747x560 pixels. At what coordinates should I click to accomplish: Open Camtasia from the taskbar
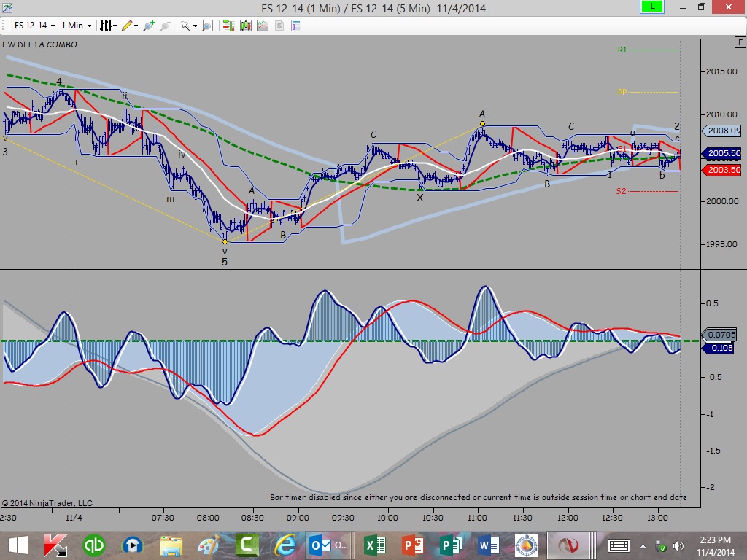247,545
